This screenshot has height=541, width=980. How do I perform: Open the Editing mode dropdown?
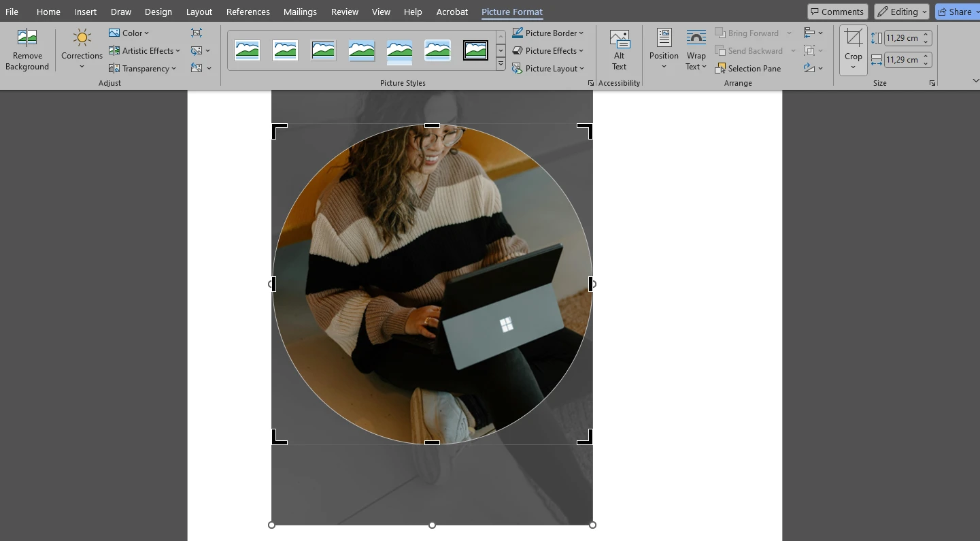click(x=902, y=12)
